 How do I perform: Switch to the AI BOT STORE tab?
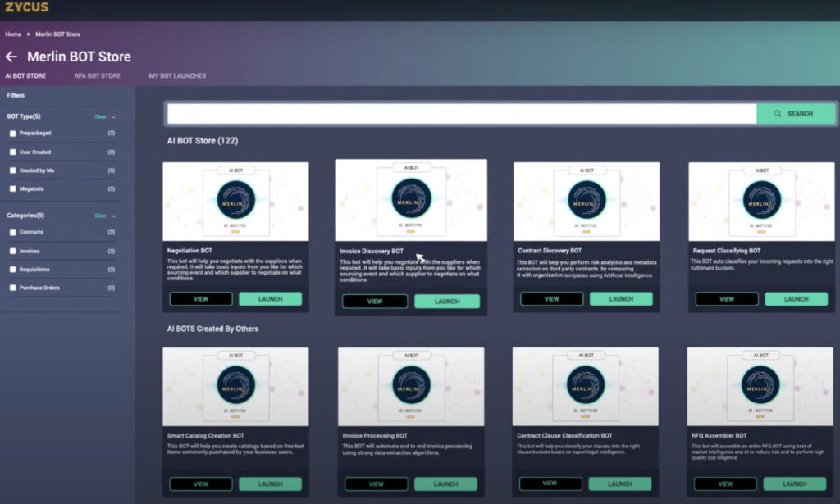coord(25,76)
